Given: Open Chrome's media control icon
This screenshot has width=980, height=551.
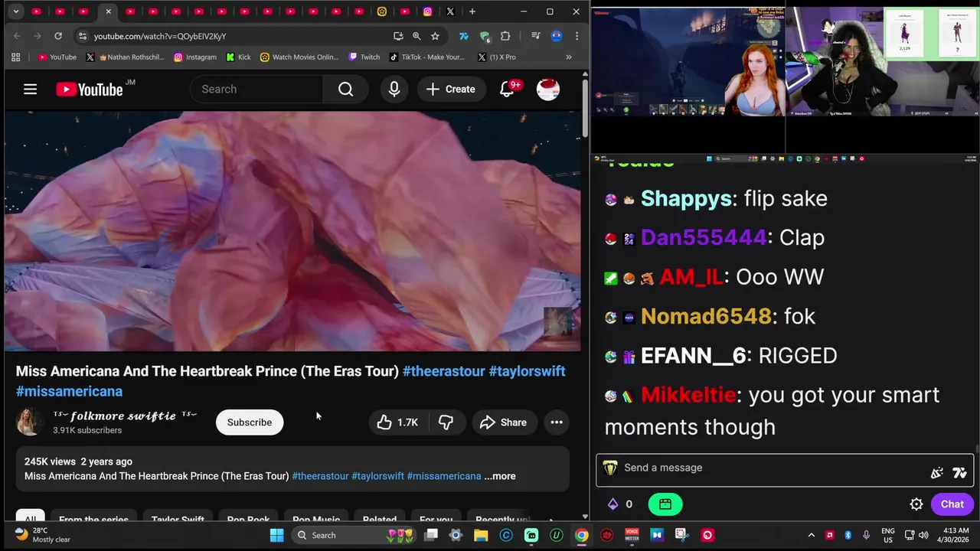Looking at the screenshot, I should (536, 36).
